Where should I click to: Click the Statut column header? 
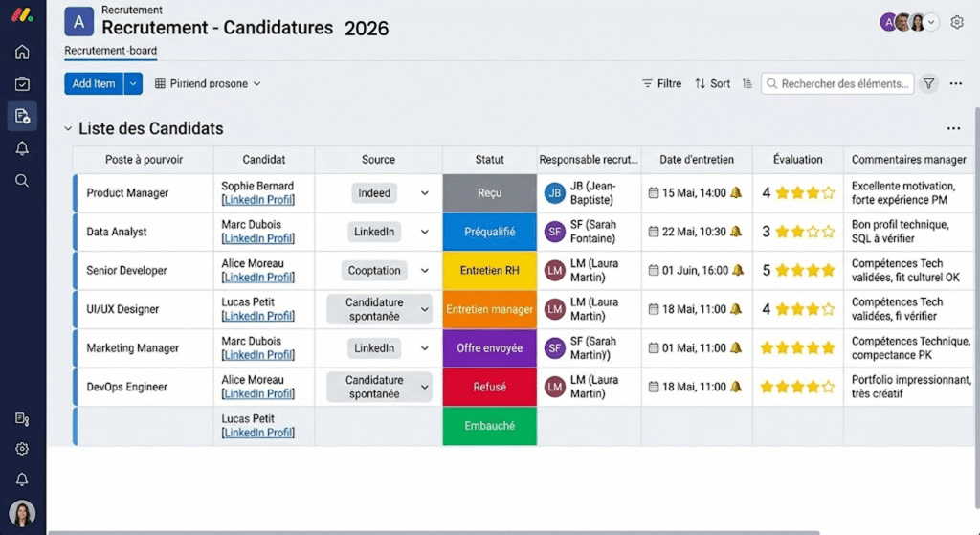click(x=489, y=160)
